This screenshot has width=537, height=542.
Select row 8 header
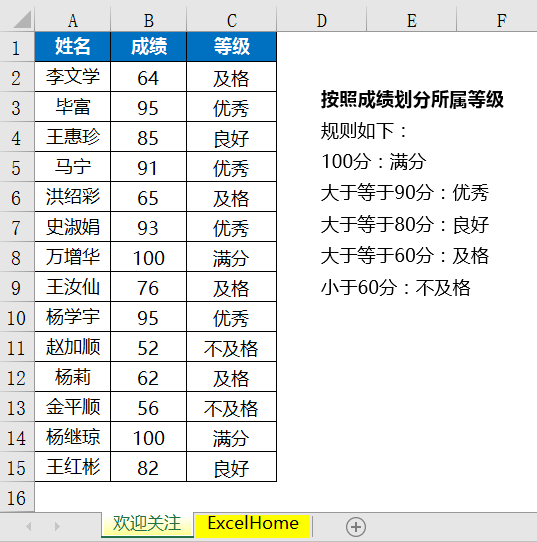click(17, 258)
